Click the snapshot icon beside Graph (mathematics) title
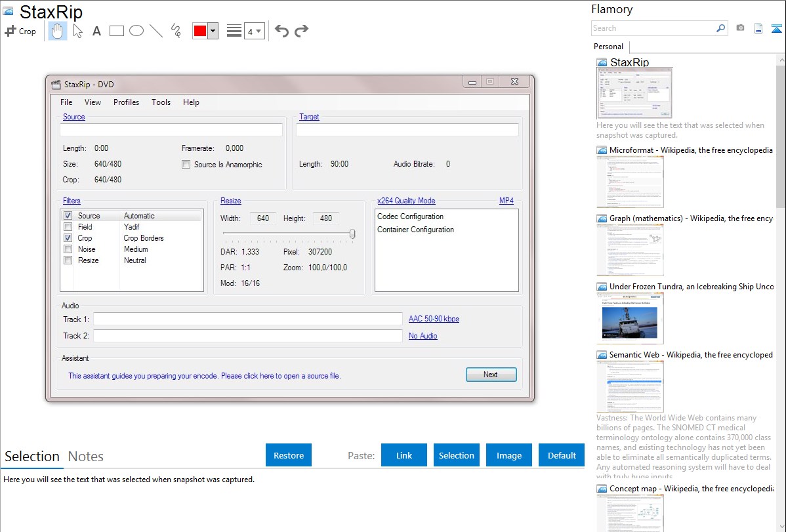Viewport: 786px width, 532px height. pos(602,218)
